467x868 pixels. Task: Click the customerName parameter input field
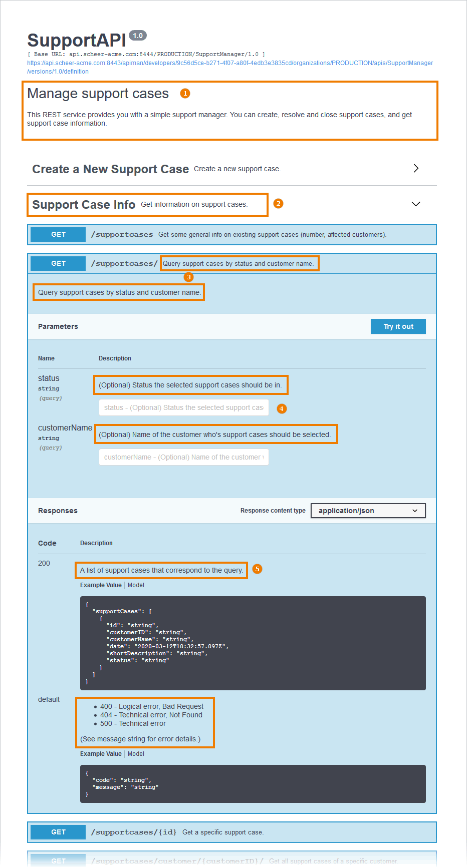183,457
